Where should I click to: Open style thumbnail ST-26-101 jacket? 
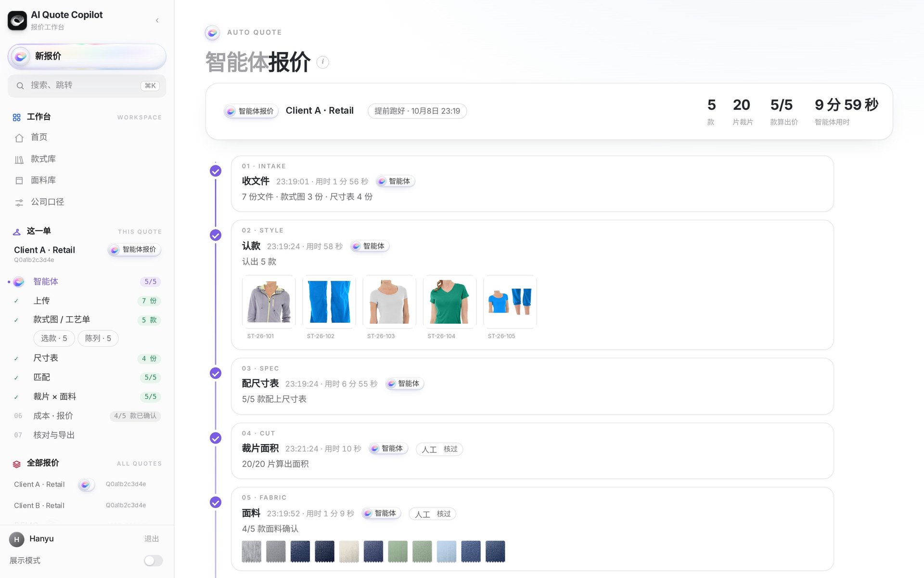tap(269, 302)
